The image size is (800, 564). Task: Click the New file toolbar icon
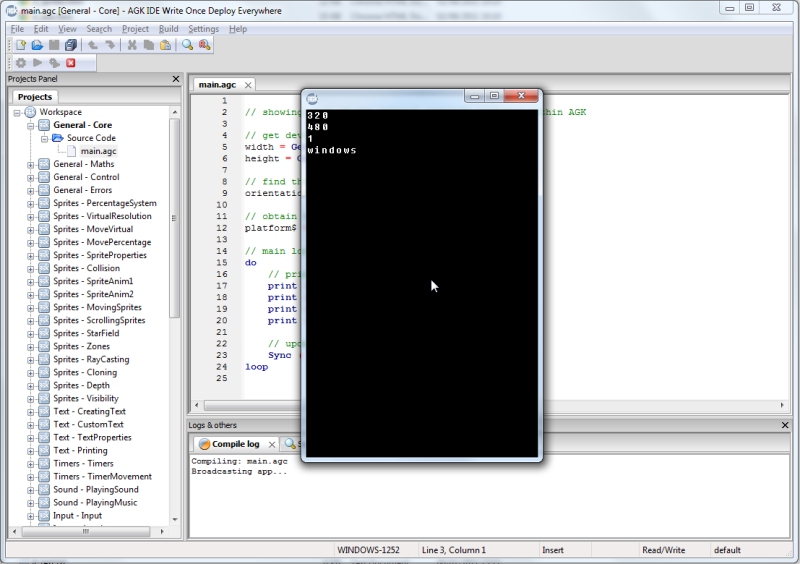(21, 45)
